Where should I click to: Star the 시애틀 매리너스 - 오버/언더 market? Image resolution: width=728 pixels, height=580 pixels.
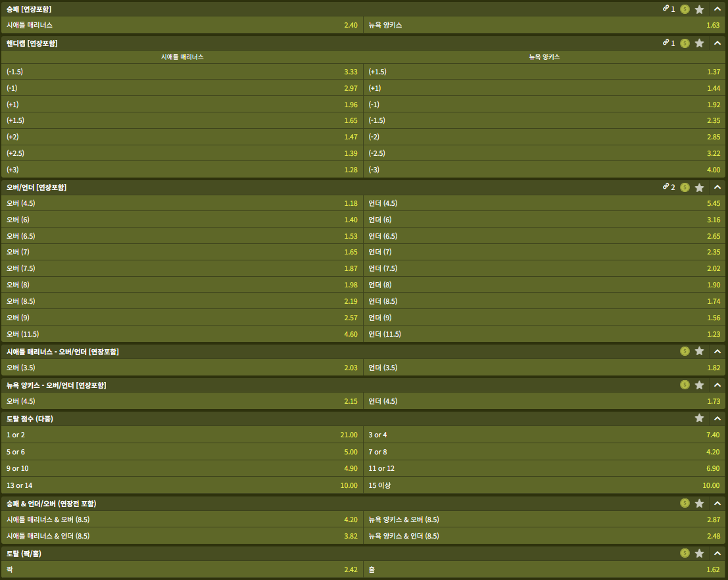[x=699, y=351]
